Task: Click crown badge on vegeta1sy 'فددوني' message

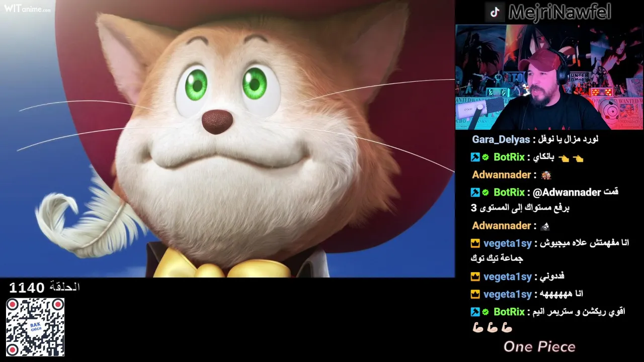Action: tap(475, 277)
